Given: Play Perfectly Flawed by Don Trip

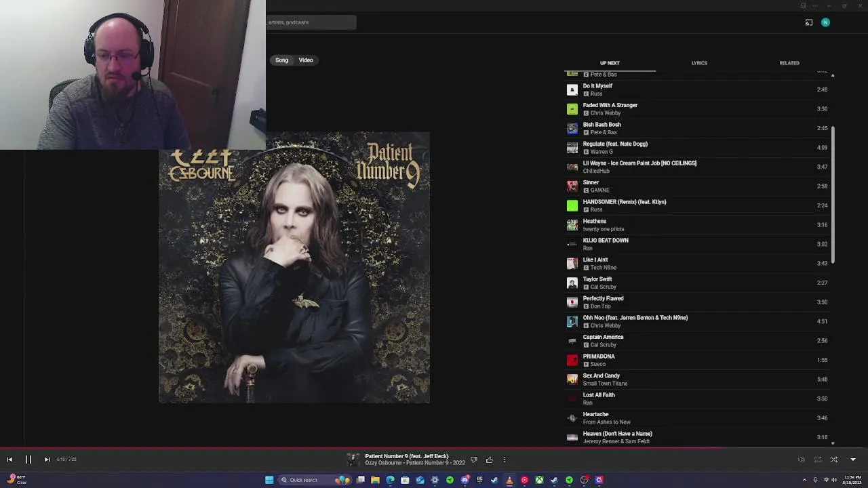Looking at the screenshot, I should tap(696, 302).
